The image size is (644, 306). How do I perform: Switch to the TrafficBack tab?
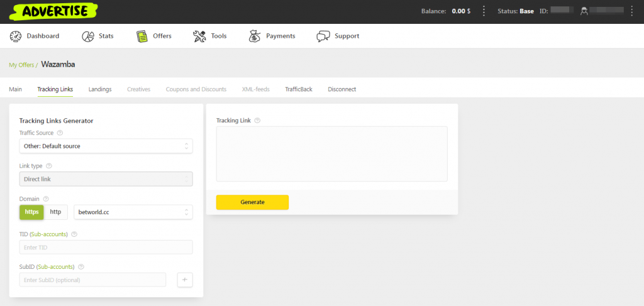point(299,89)
